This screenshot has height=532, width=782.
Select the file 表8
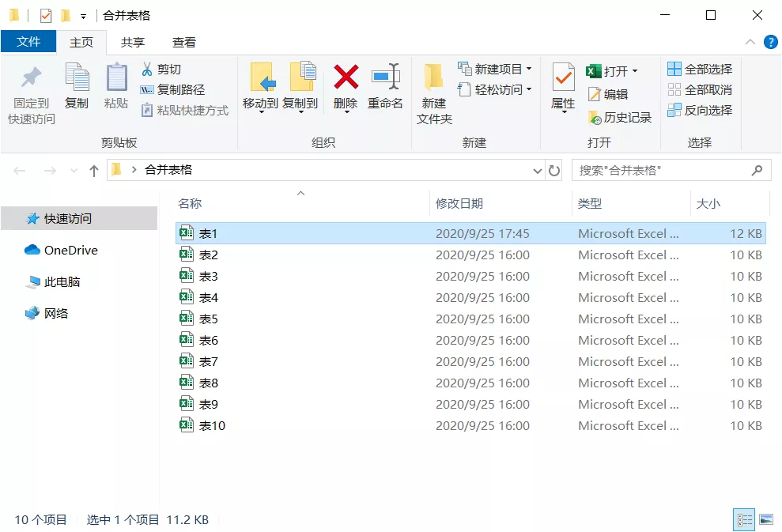[x=470, y=383]
